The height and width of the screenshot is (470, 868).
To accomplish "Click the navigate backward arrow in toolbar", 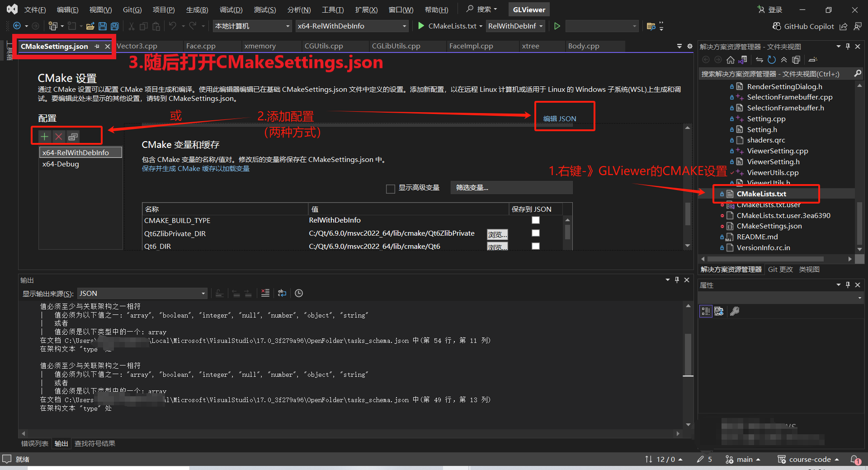I will (x=17, y=26).
